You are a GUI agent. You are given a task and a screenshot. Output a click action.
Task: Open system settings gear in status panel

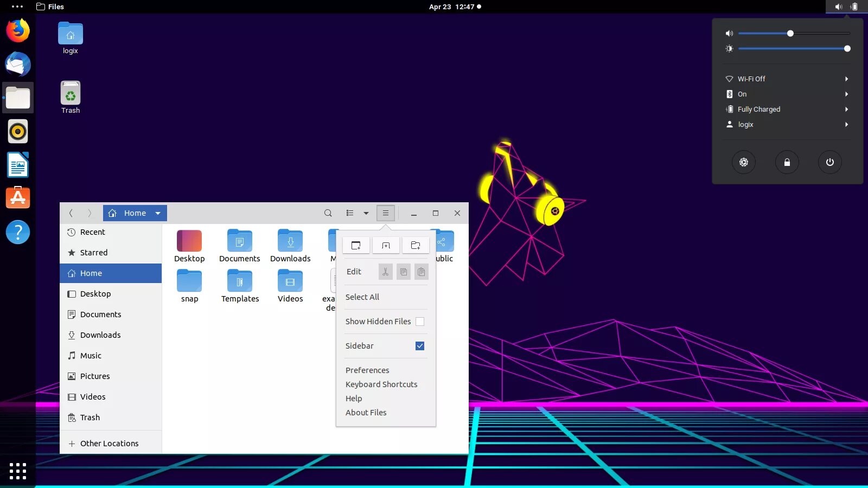(744, 162)
